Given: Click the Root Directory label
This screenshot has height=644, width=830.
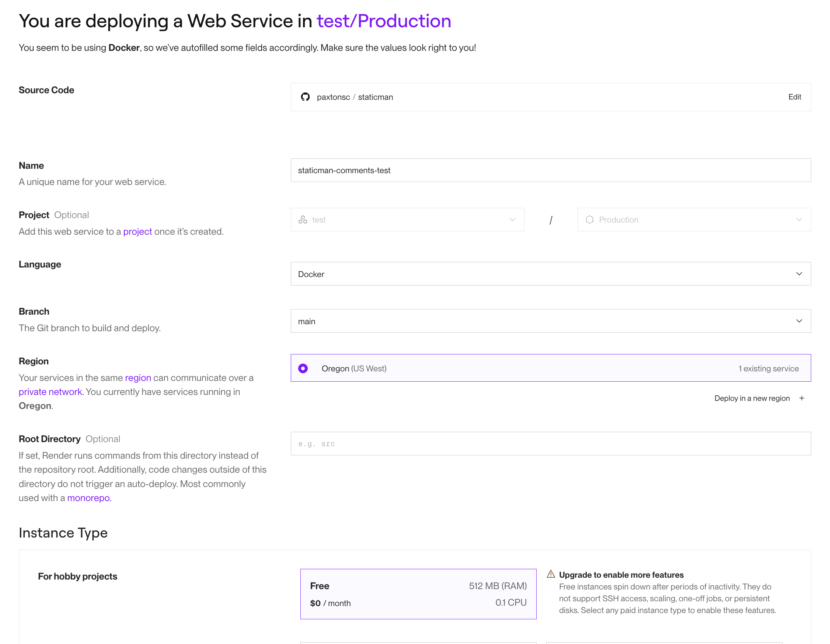Looking at the screenshot, I should [49, 439].
